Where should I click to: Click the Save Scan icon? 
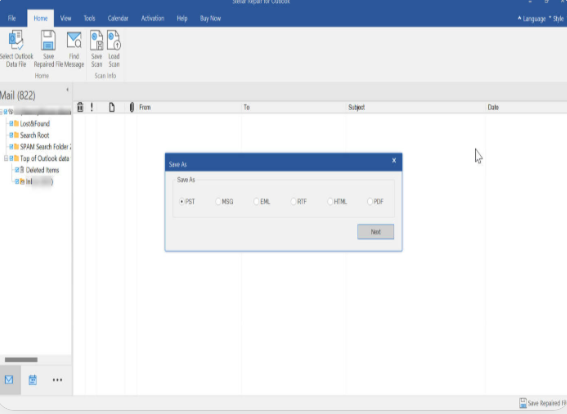[97, 40]
